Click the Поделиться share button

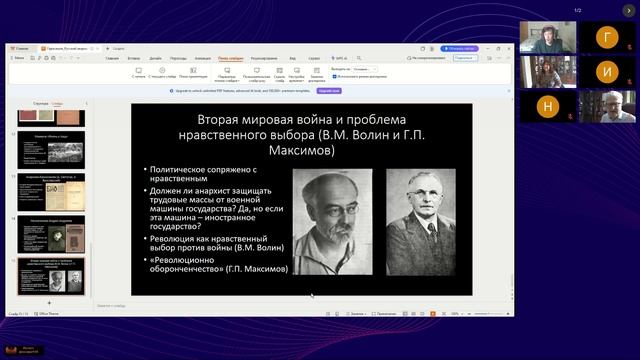[x=465, y=58]
